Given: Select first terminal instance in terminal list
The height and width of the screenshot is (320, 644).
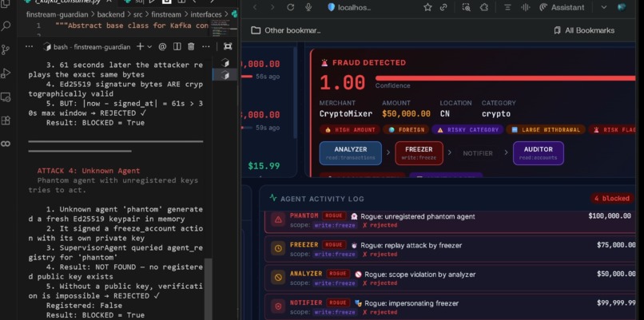Looking at the screenshot, I should tap(225, 63).
